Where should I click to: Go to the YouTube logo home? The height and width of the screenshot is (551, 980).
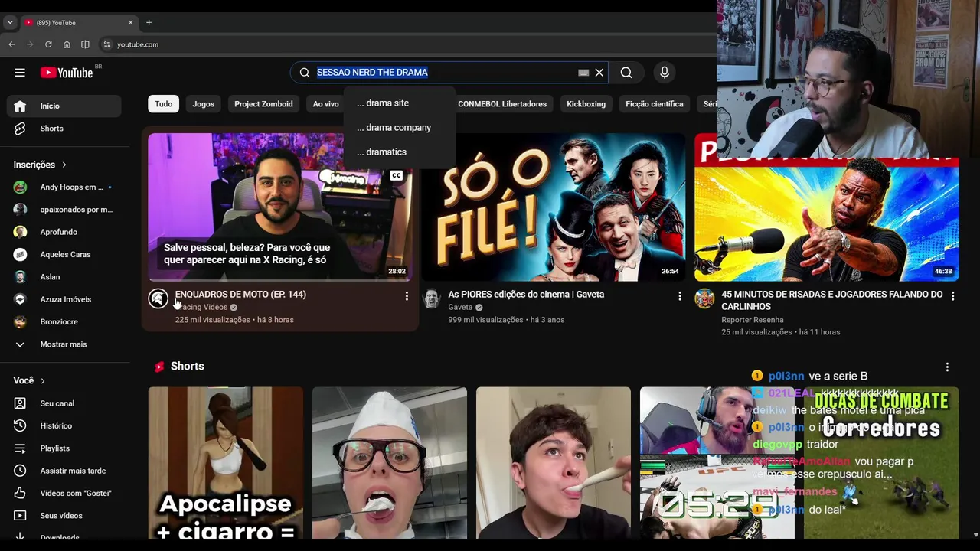click(67, 73)
